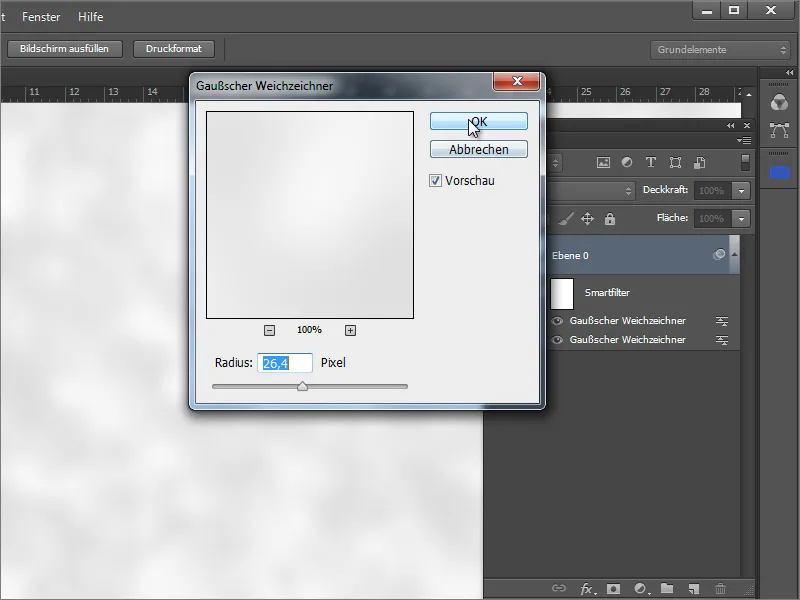Zoom out the blur dialog preview
The image size is (800, 600).
(269, 331)
